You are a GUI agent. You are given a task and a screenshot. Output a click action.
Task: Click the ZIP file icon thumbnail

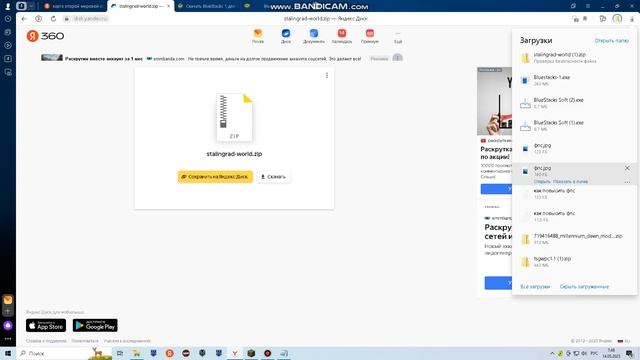[234, 117]
